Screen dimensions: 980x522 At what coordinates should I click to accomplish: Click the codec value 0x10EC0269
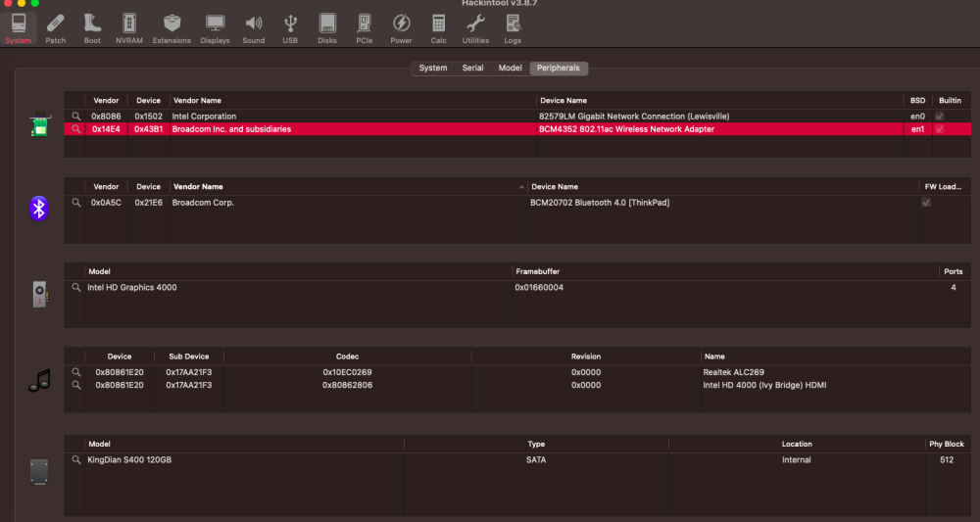click(x=348, y=372)
